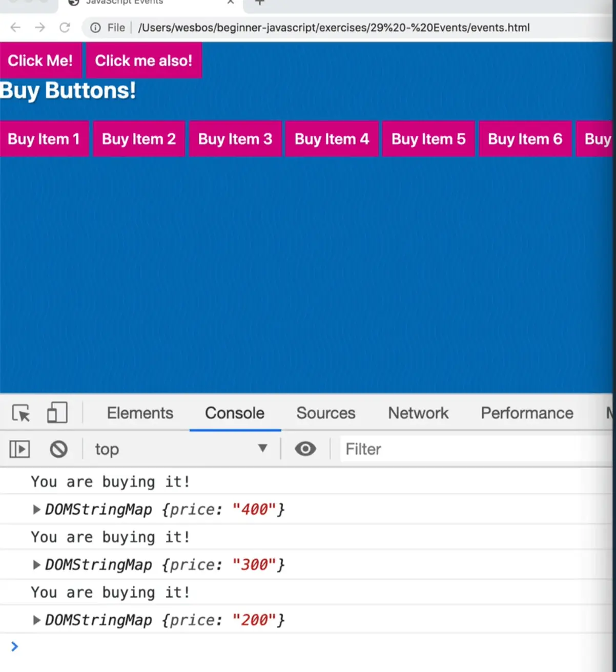The height and width of the screenshot is (672, 616).
Task: Toggle the device toolbar icon
Action: tap(57, 413)
